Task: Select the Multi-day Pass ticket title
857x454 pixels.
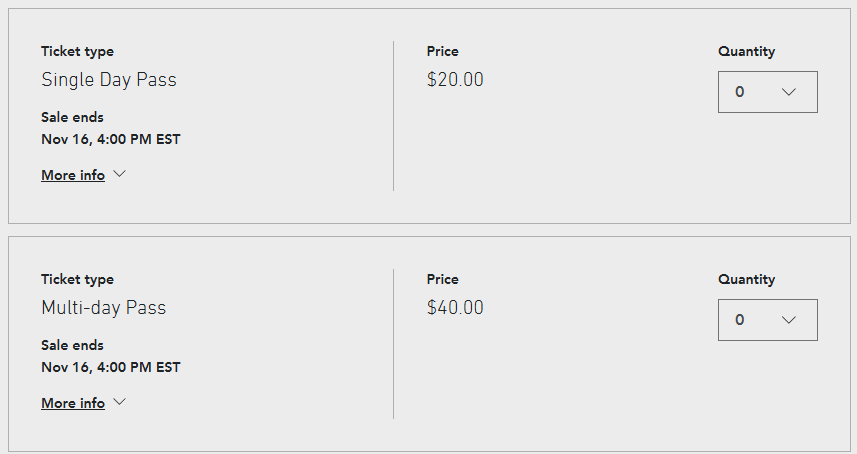Action: tap(103, 308)
